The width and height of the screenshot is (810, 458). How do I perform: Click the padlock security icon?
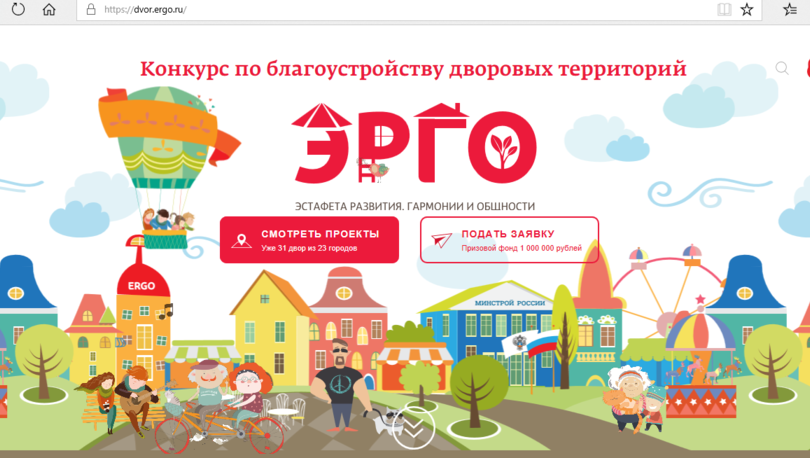91,9
